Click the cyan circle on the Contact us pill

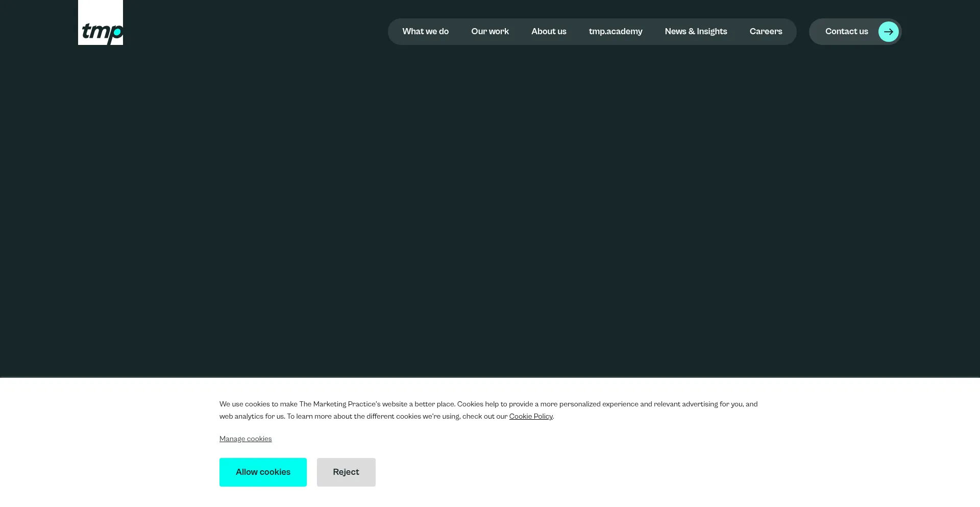click(x=888, y=31)
